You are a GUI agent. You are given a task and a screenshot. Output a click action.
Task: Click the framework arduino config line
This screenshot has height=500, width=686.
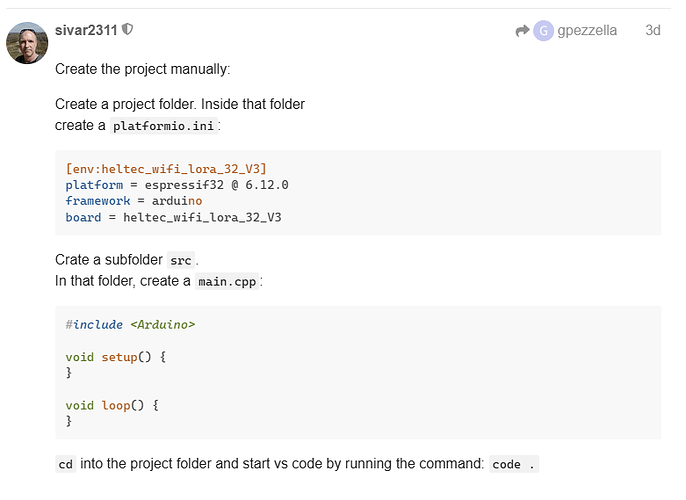point(134,201)
